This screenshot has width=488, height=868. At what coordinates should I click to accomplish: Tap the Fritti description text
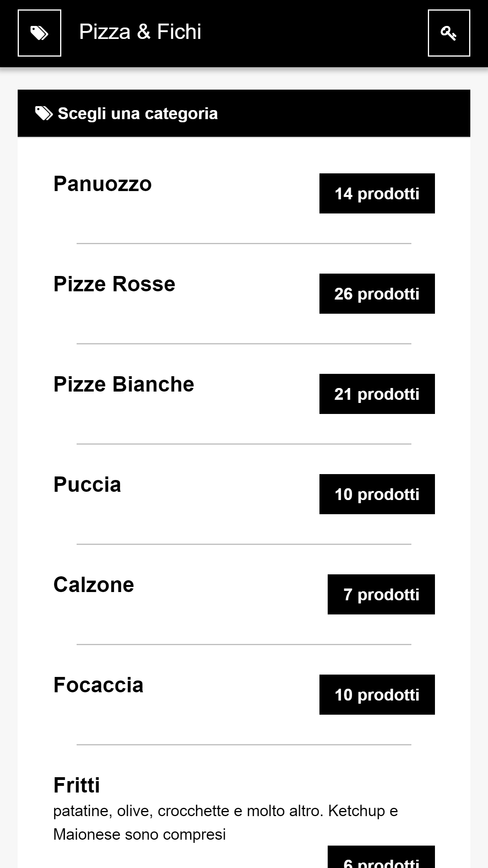click(225, 822)
